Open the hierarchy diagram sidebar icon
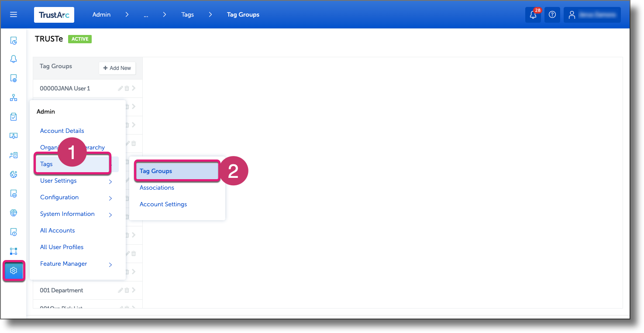 tap(14, 97)
